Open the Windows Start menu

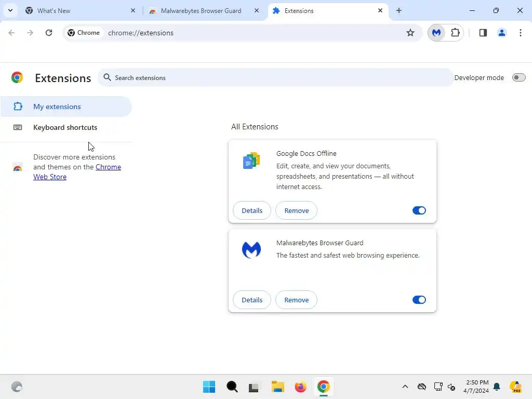click(209, 387)
